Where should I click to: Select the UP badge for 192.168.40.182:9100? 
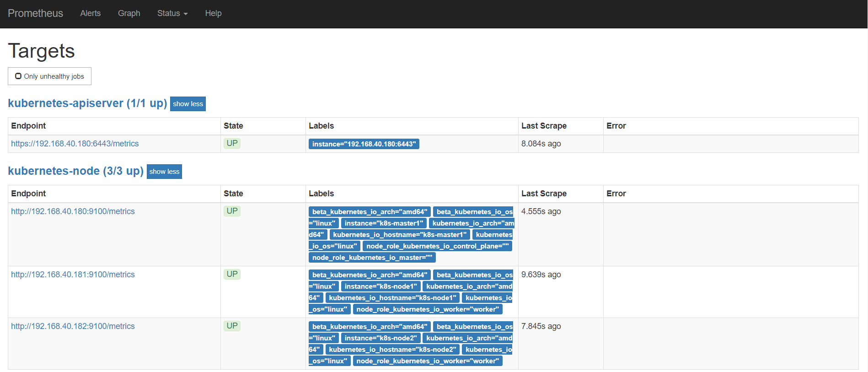(x=232, y=326)
